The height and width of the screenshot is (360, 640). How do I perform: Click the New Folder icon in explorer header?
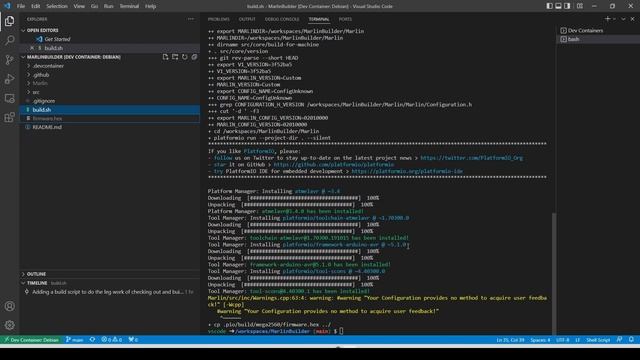pyautogui.click(x=175, y=57)
